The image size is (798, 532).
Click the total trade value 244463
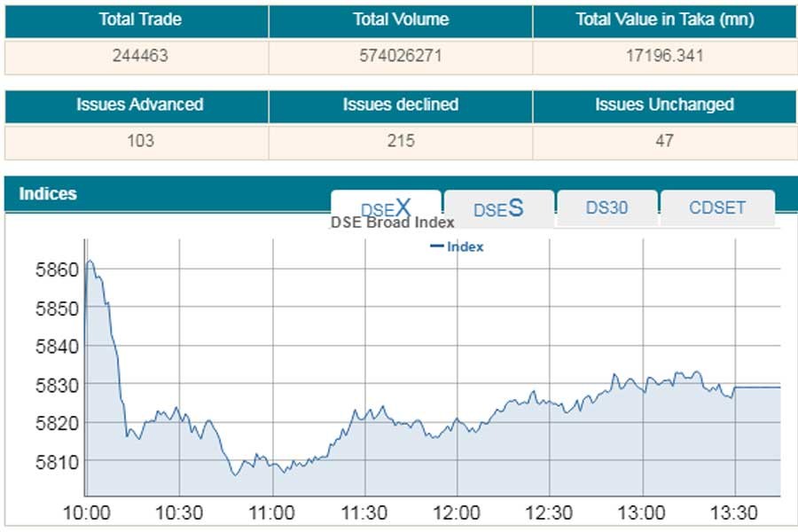tap(140, 56)
